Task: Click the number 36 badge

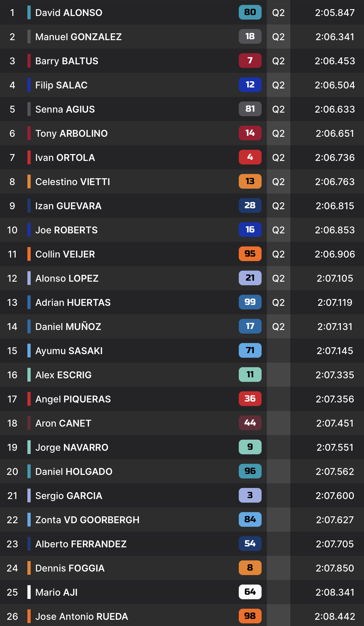Action: [x=250, y=399]
